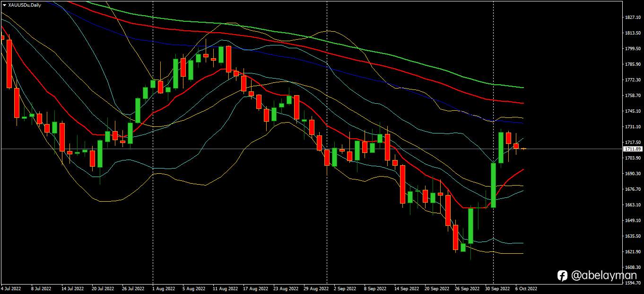Viewport: 644px width, 294px height.
Task: Click the small triangle beside XAUUSDu,Daily
Action: 4,5
